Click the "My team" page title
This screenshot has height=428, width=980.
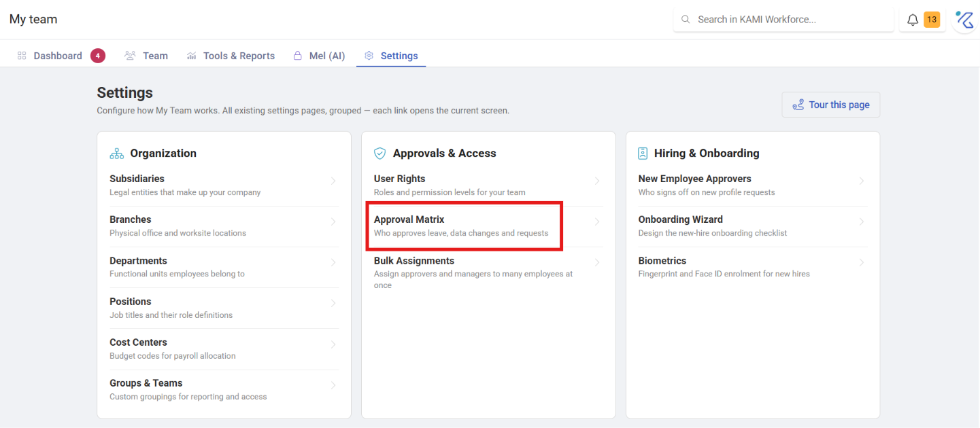(x=33, y=19)
